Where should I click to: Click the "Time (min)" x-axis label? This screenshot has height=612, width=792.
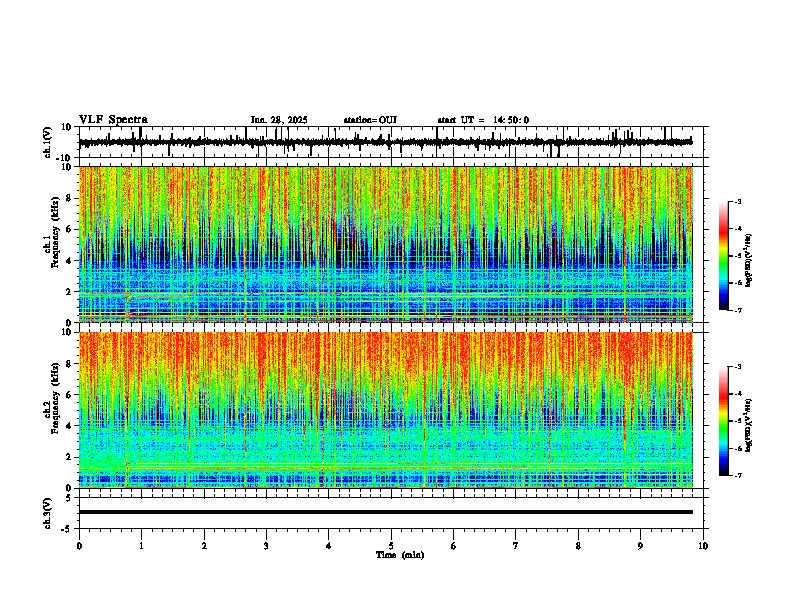tap(400, 555)
